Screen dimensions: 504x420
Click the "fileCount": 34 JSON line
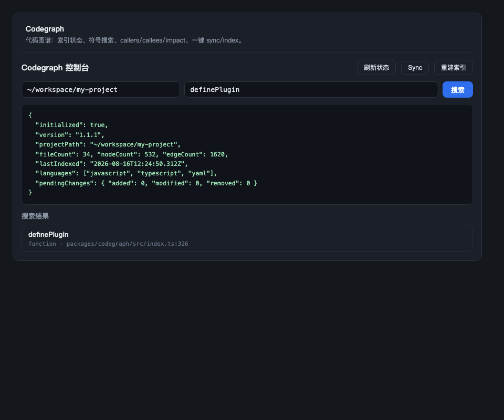tap(131, 154)
